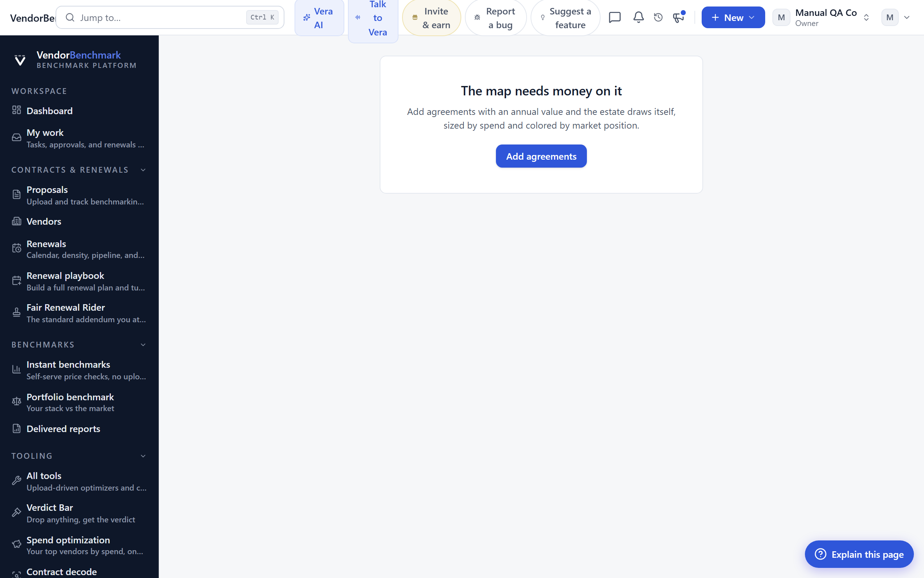The image size is (924, 578).
Task: Open announcements megaphone icon
Action: pos(679,18)
